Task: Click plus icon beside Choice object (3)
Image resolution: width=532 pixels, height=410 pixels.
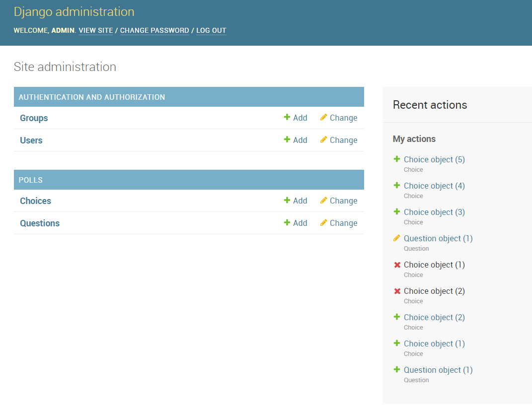Action: (396, 211)
